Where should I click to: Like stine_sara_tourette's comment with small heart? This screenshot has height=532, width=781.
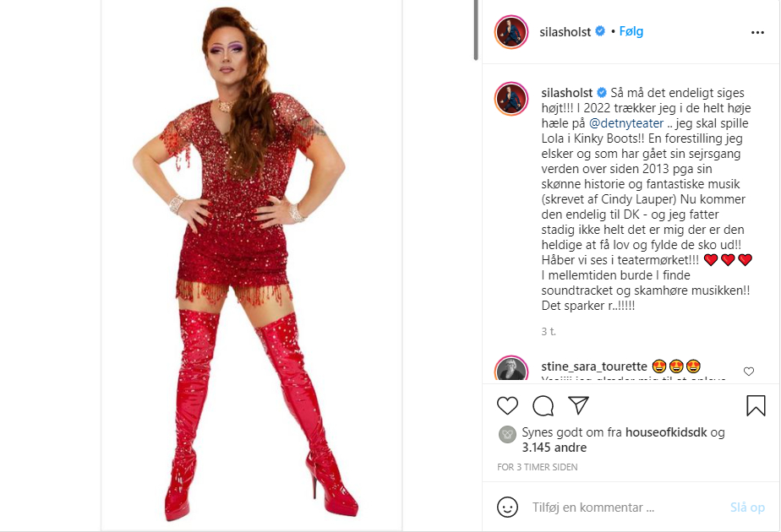(749, 372)
